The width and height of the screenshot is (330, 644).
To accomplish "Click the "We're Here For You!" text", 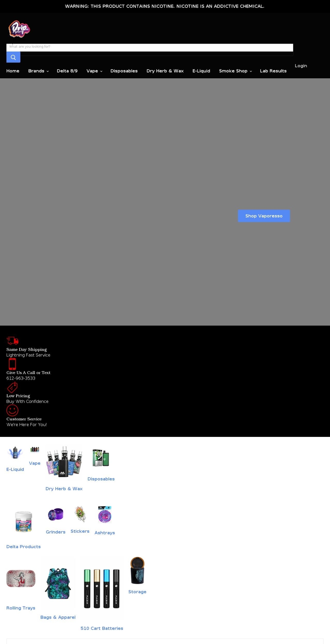I will pos(26,425).
